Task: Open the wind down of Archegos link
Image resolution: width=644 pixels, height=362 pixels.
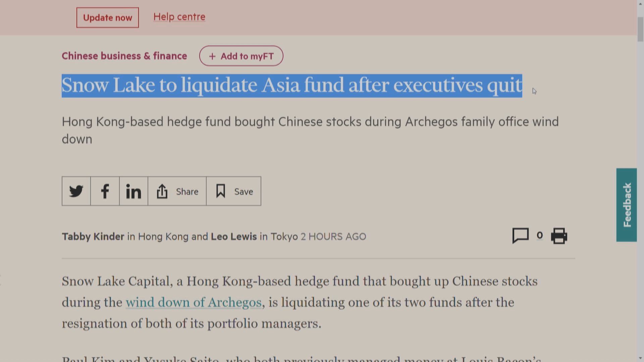Action: (194, 302)
